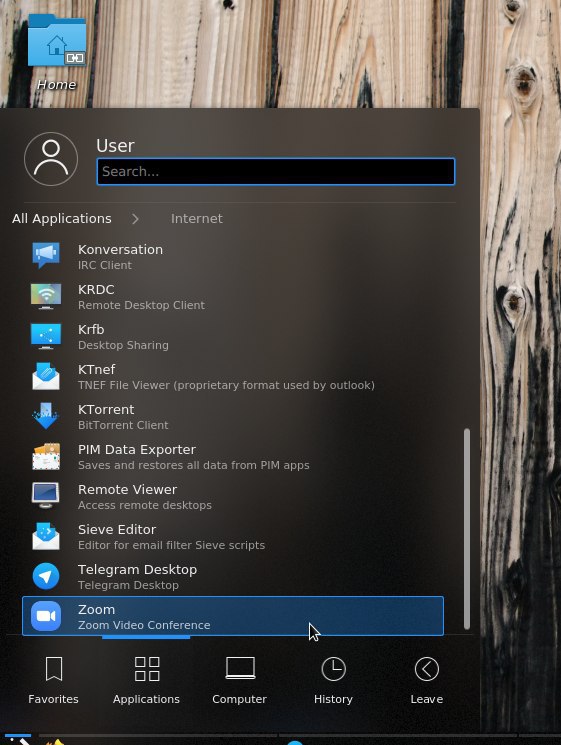Click the Sieve Editor envelope icon
This screenshot has width=561, height=745.
(46, 536)
